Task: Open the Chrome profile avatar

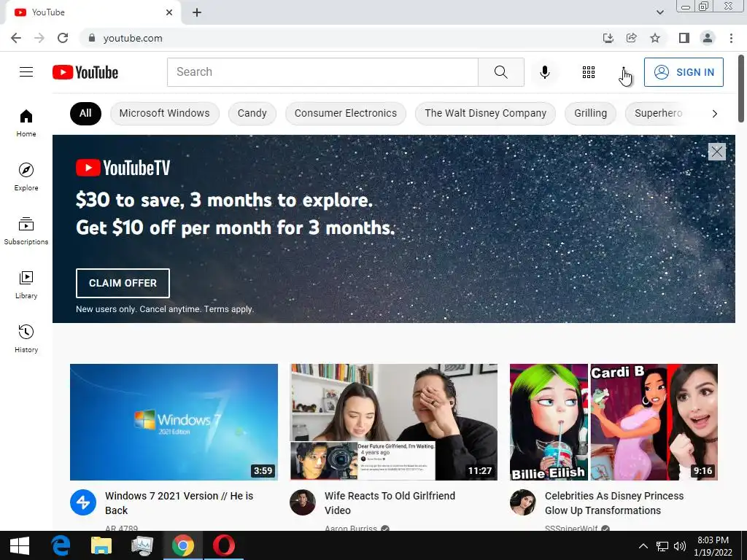Action: coord(708,38)
